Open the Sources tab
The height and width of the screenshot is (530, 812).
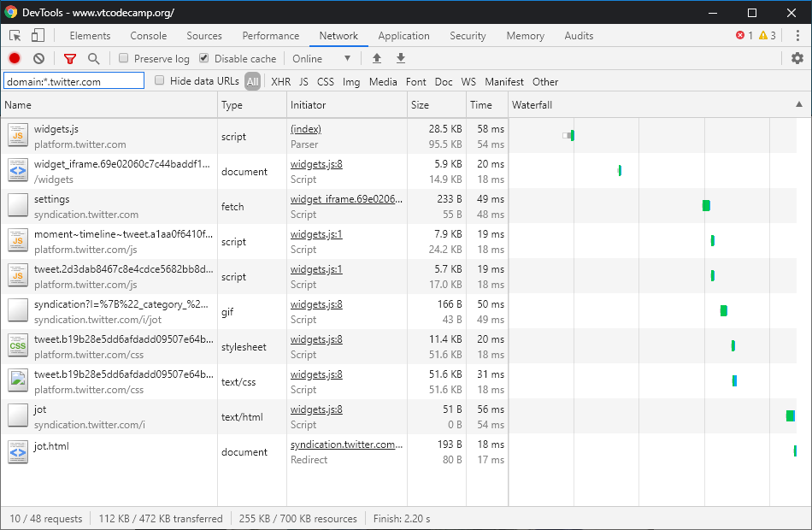click(204, 36)
